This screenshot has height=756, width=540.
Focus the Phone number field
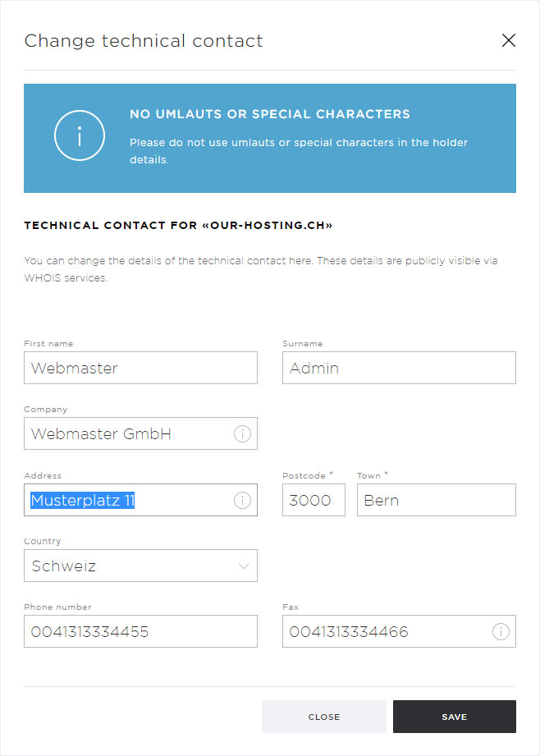pyautogui.click(x=141, y=631)
